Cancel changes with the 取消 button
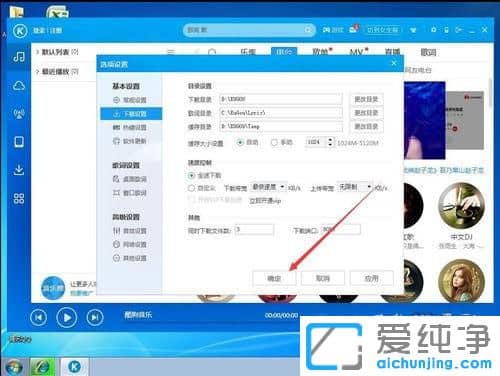The height and width of the screenshot is (376, 500). tap(323, 278)
